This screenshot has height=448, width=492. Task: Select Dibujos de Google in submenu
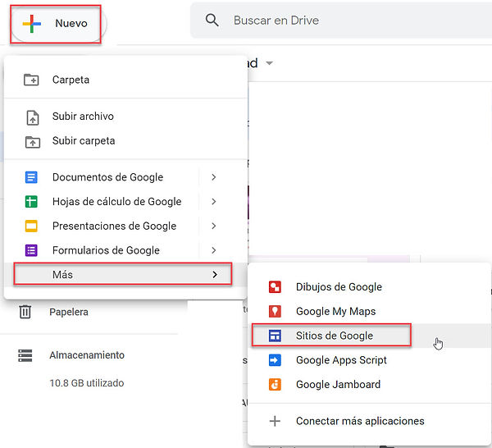pyautogui.click(x=370, y=287)
